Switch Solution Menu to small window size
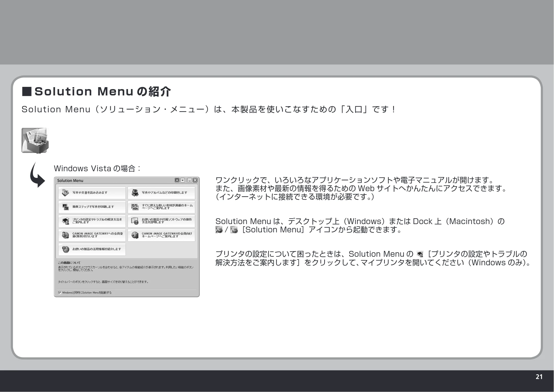Screen dimensions: 554x392 (x=183, y=180)
